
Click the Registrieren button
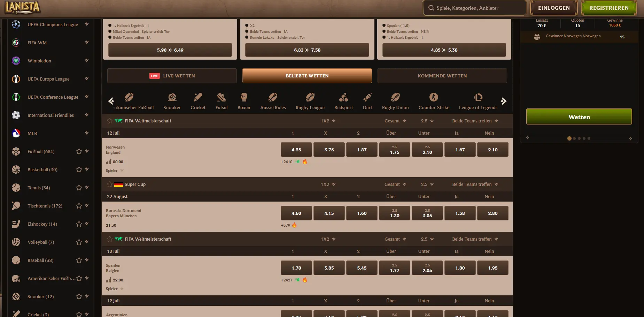[x=609, y=8]
